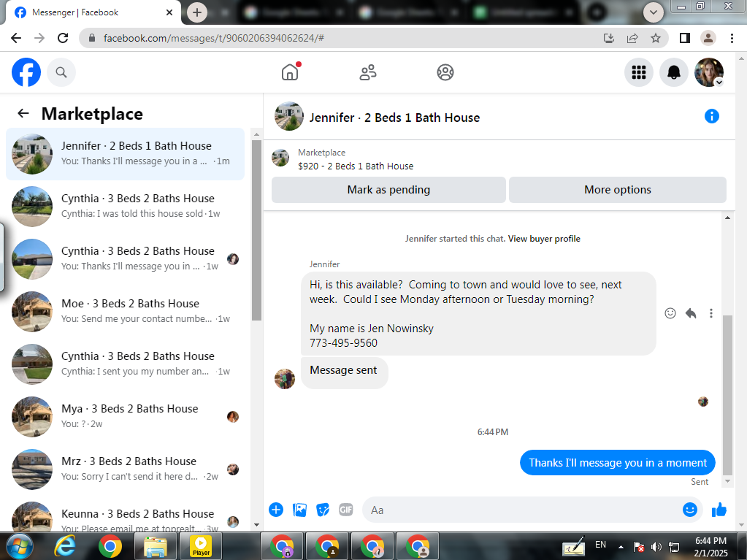Click chat list scroll down arrow
This screenshot has height=560, width=747.
[256, 525]
